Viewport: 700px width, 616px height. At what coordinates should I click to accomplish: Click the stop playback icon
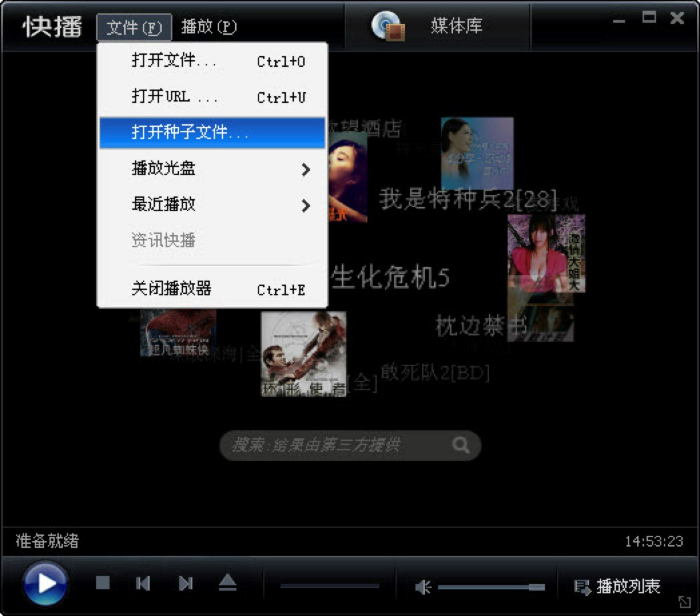point(102,583)
